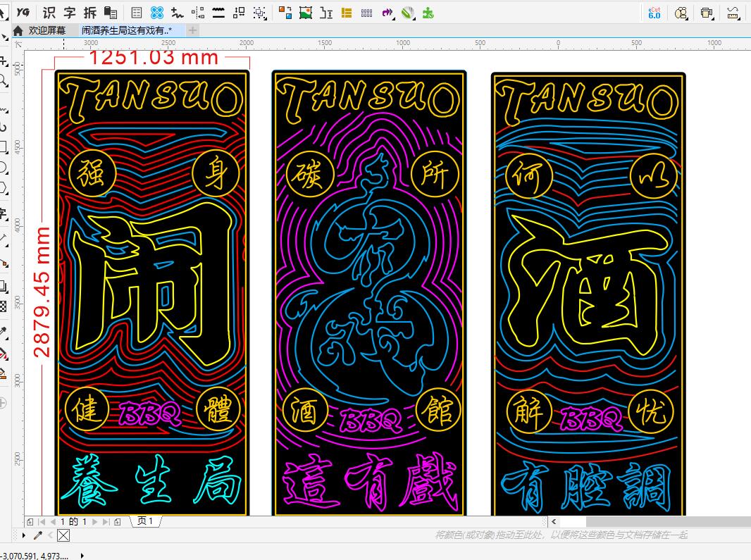Select the Polygon tool in the toolbox
This screenshot has width=751, height=560.
[x=3, y=187]
